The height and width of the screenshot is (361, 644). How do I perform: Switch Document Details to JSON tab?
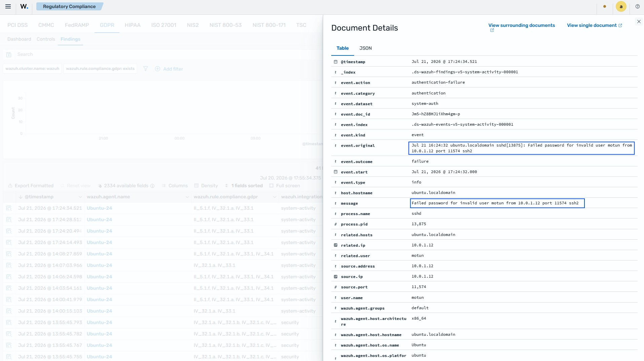[366, 48]
